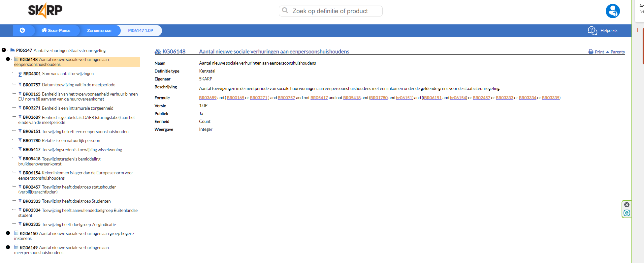This screenshot has height=263, width=644.
Task: Open the Helpdesk chat icon
Action: tap(592, 31)
